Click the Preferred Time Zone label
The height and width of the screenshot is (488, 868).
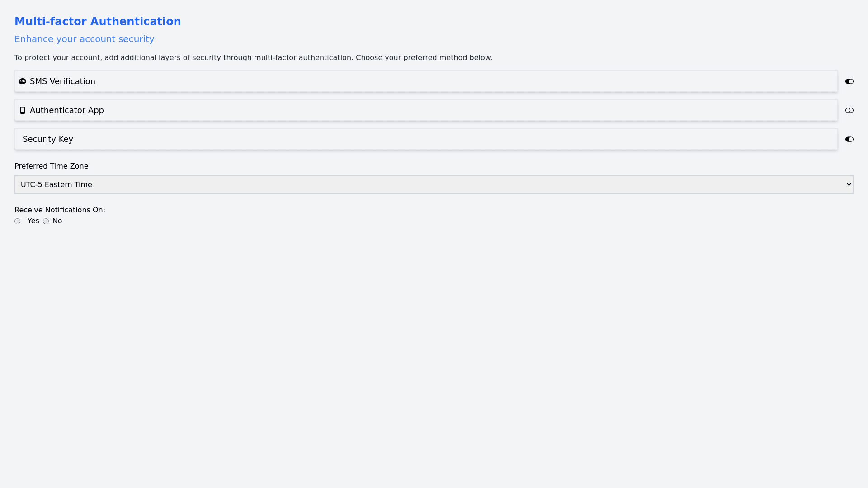pyautogui.click(x=52, y=166)
